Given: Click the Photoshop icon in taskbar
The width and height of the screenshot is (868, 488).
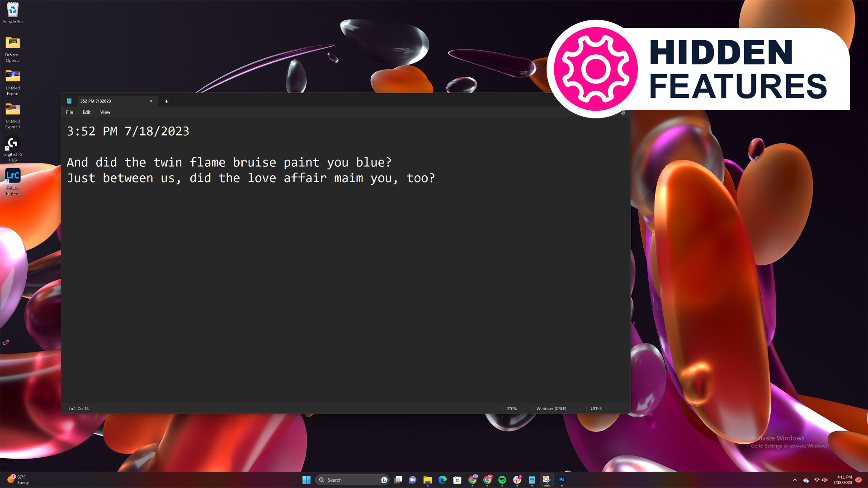Looking at the screenshot, I should tap(561, 480).
